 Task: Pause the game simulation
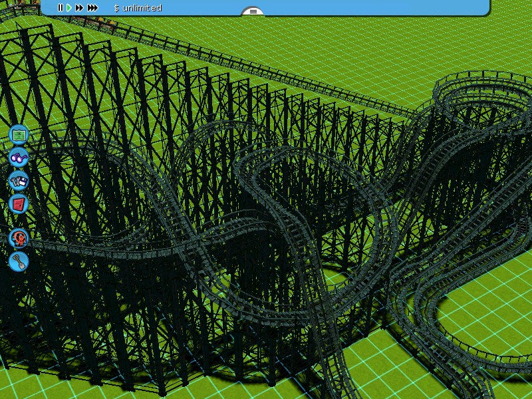coord(61,8)
